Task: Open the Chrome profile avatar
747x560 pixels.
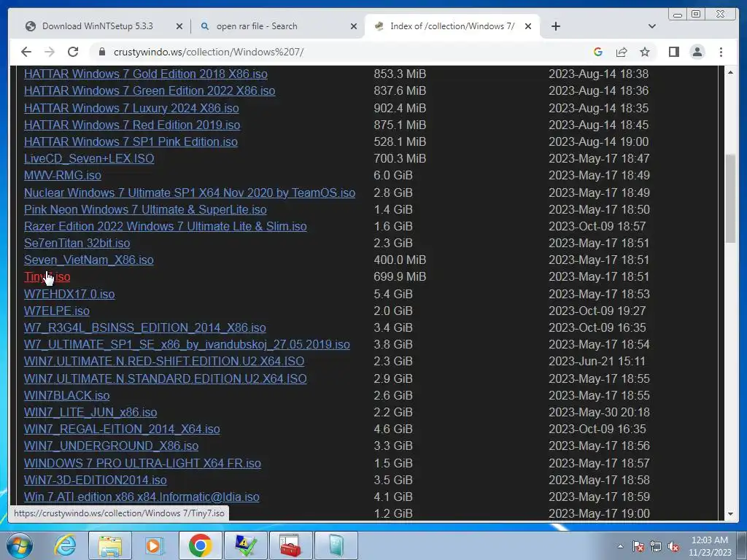Action: pos(697,52)
